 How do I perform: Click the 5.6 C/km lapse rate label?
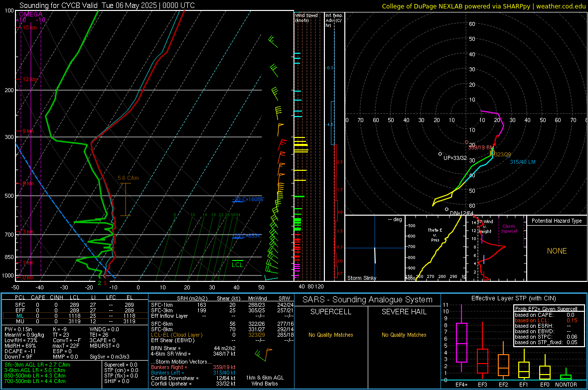[x=128, y=178]
